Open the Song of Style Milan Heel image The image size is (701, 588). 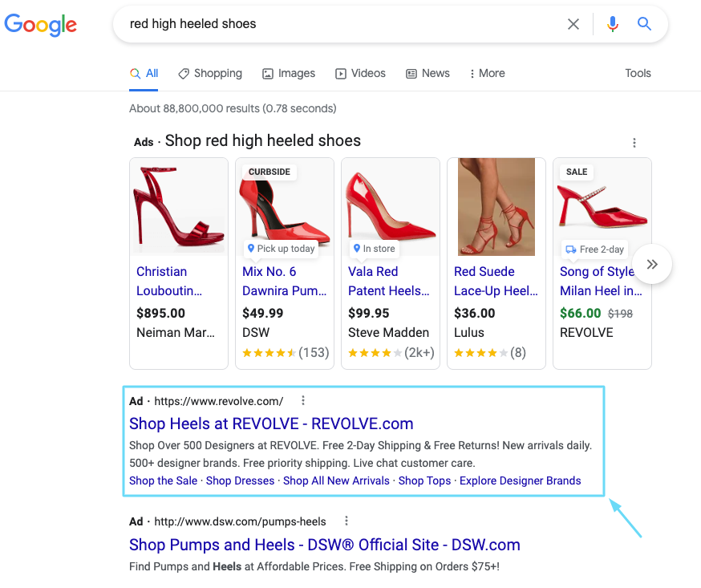point(602,207)
